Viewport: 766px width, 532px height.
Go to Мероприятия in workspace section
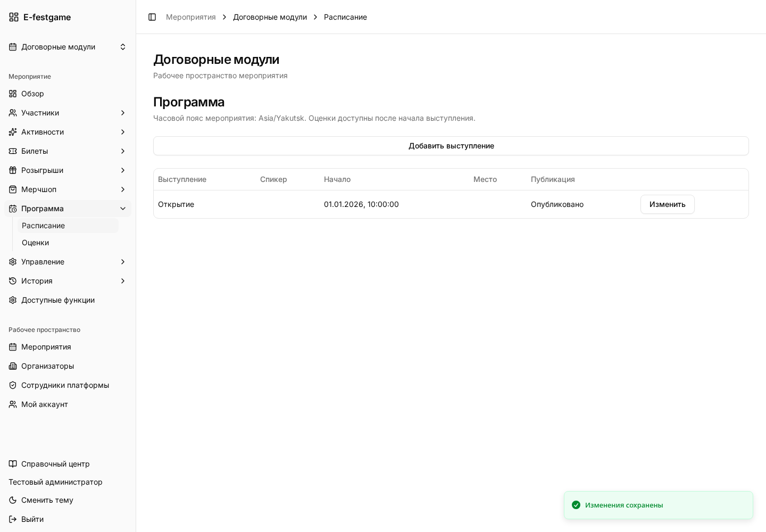(68, 347)
